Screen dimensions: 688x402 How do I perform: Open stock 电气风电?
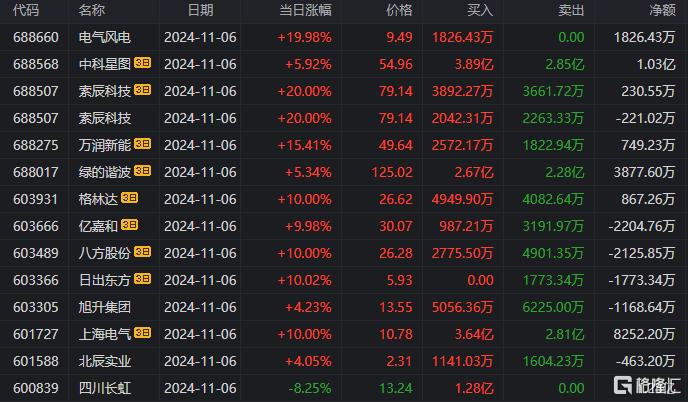[104, 37]
